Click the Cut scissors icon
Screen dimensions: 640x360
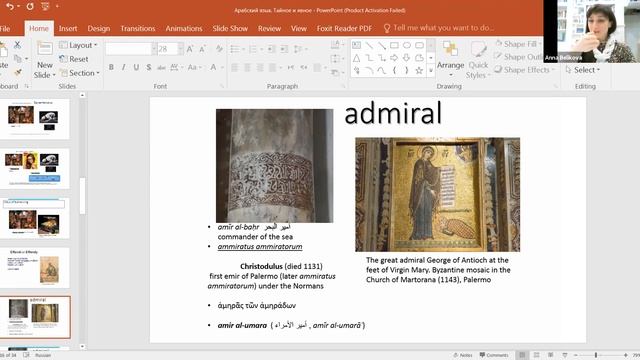[x=17, y=44]
